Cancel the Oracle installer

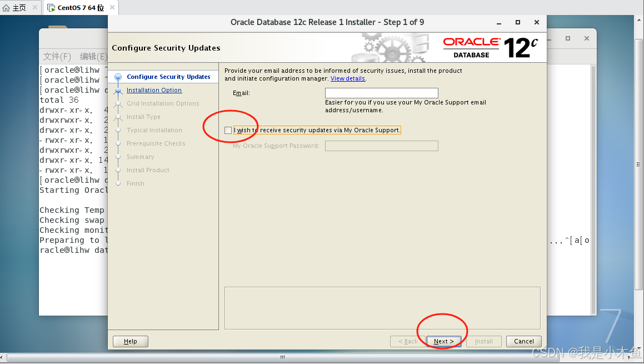523,341
